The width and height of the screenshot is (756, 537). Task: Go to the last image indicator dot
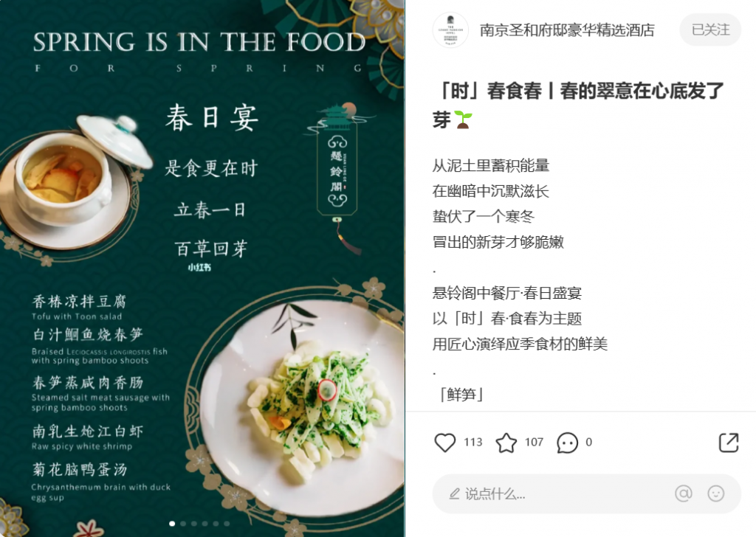pos(227,524)
